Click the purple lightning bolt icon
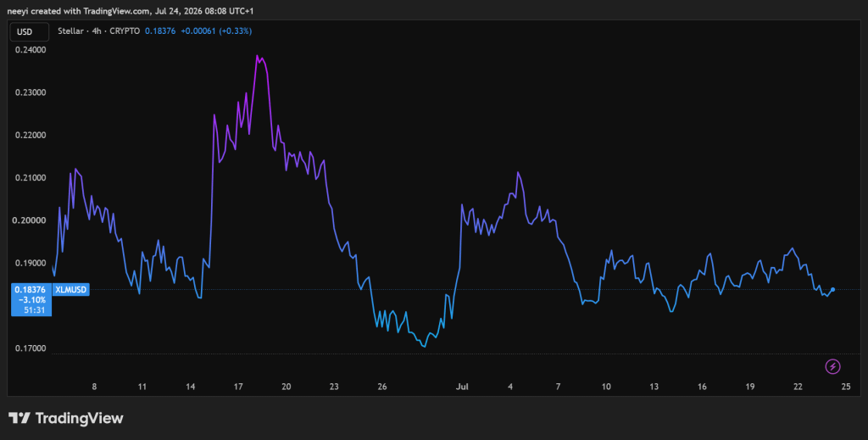The width and height of the screenshot is (868, 440). click(x=832, y=366)
